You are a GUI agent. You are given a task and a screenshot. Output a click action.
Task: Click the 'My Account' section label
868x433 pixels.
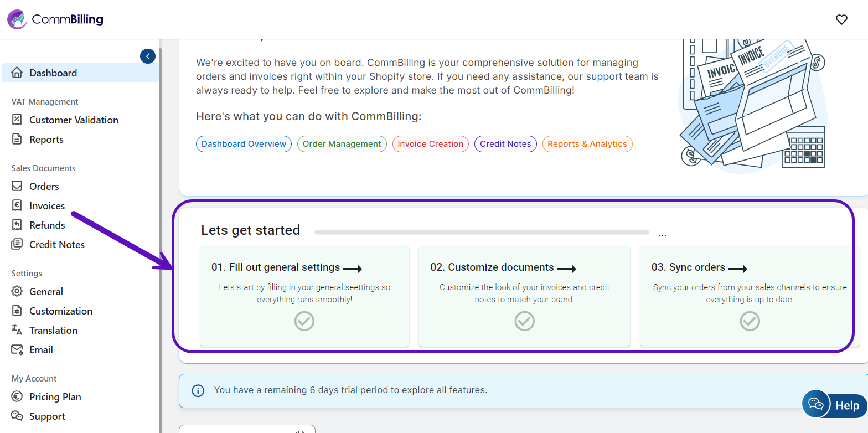[x=34, y=379]
